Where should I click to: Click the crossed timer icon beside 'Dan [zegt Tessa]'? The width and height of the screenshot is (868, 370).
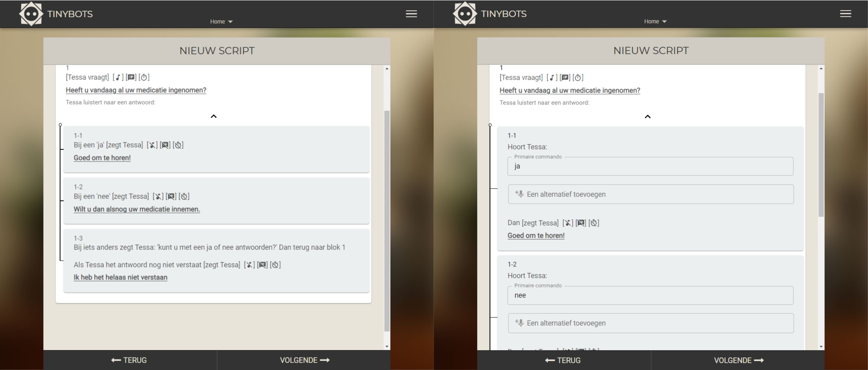[594, 223]
